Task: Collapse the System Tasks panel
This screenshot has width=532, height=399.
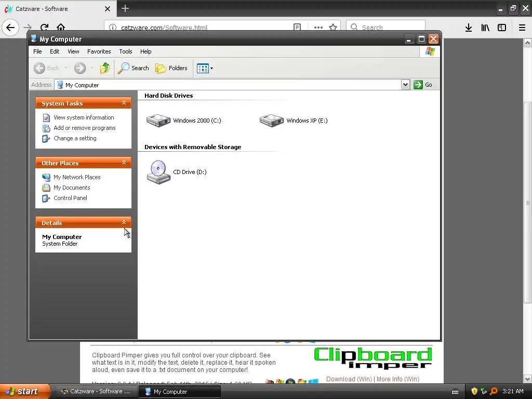Action: pos(124,103)
